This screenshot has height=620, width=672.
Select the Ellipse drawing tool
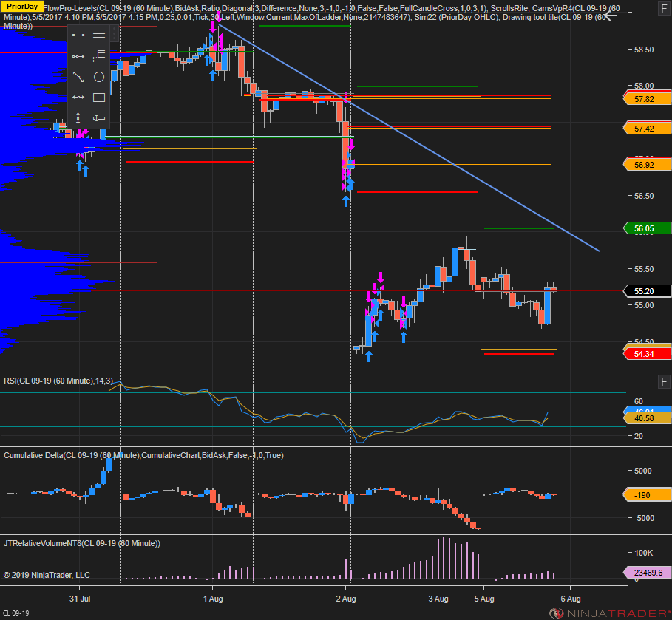coord(99,77)
